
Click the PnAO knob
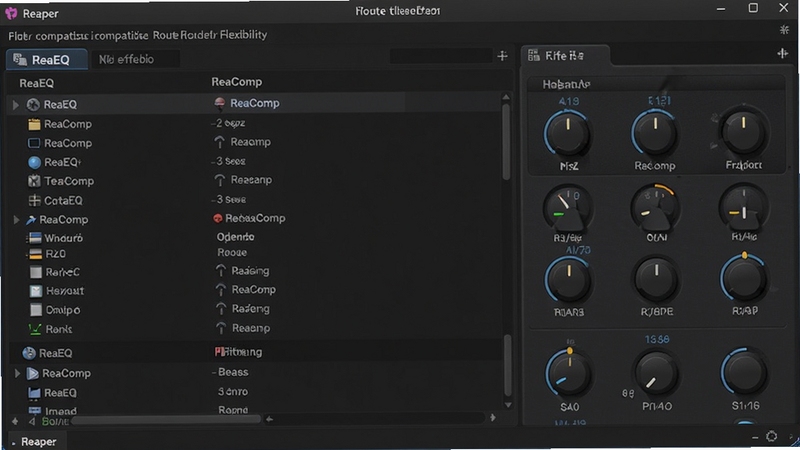click(657, 374)
